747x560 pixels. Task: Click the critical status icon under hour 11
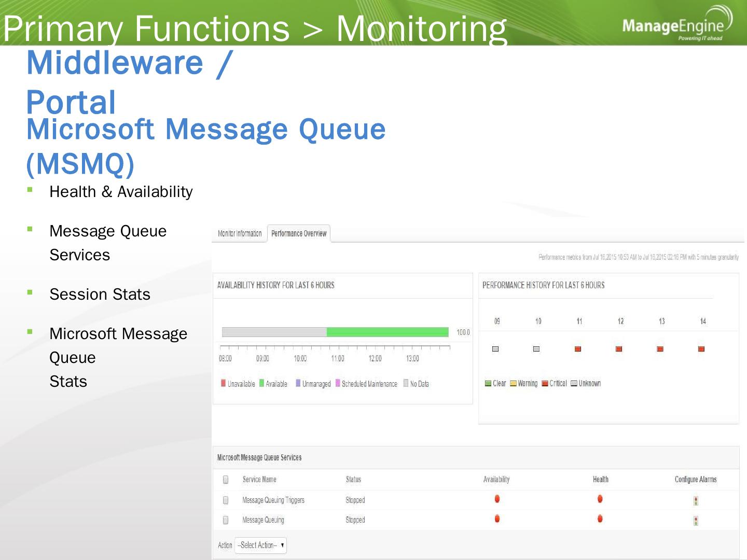click(x=578, y=349)
